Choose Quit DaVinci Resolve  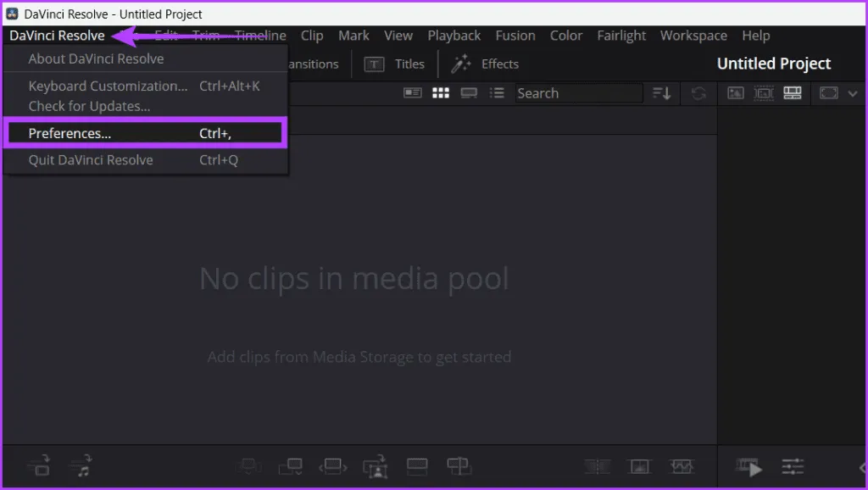pos(91,160)
